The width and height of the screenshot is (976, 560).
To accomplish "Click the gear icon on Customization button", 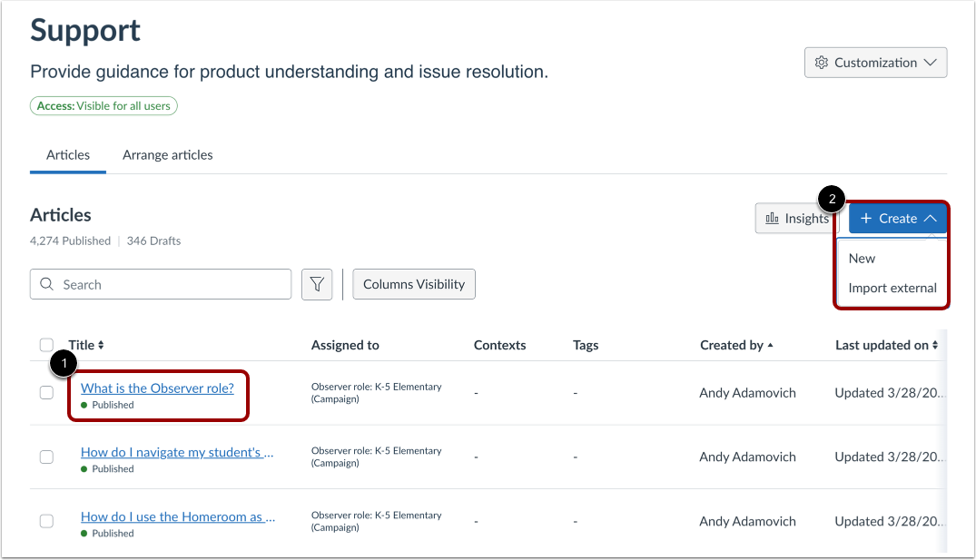I will point(822,62).
